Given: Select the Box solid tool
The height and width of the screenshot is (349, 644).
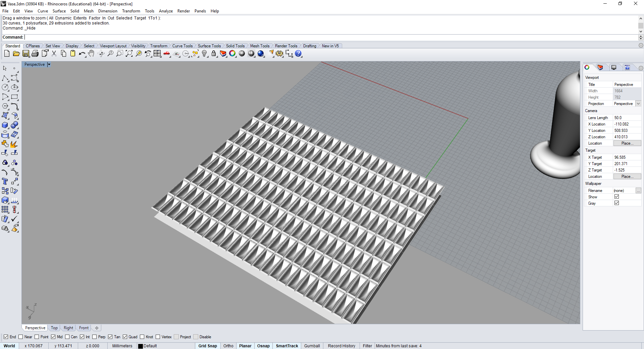Looking at the screenshot, I should tap(5, 125).
